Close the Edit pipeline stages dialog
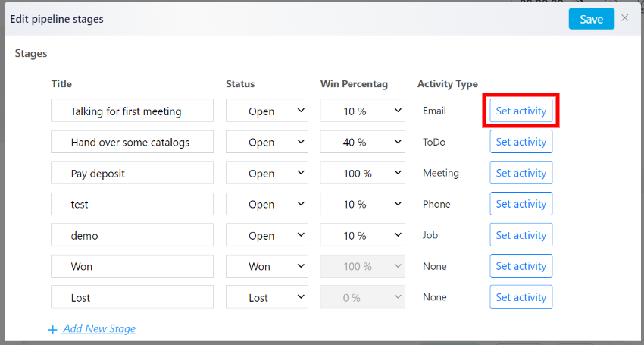 point(625,17)
